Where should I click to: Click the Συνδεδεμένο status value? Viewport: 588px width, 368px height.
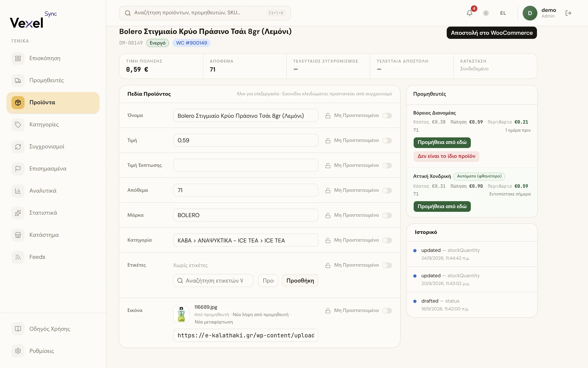click(474, 69)
